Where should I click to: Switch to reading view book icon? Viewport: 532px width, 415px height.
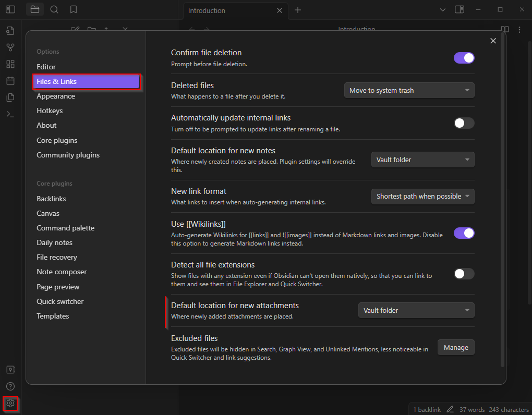coord(505,29)
